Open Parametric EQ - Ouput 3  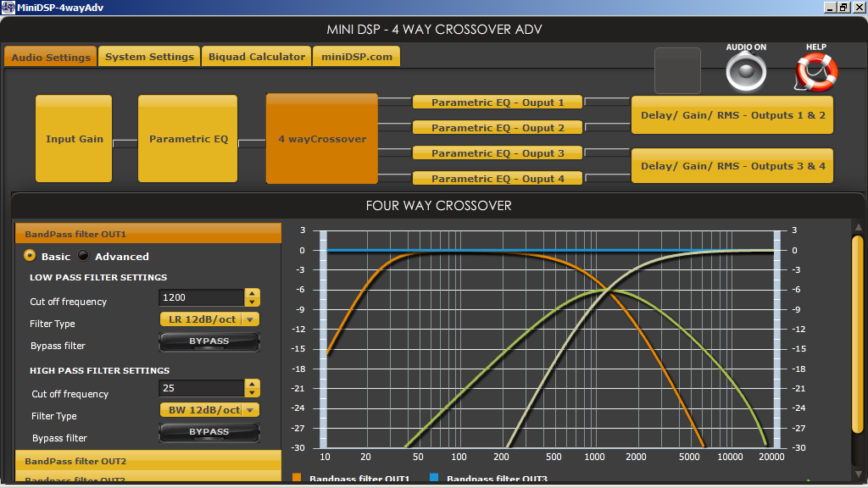[x=498, y=153]
